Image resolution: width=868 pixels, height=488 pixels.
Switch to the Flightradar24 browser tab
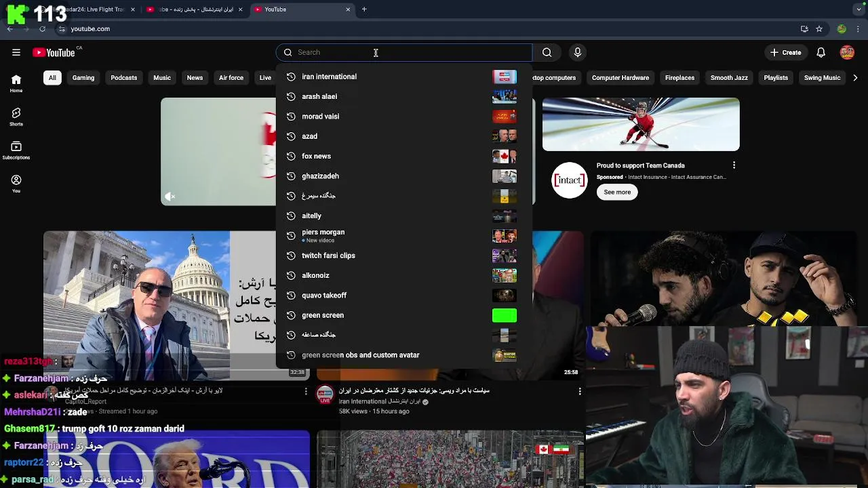click(x=85, y=9)
